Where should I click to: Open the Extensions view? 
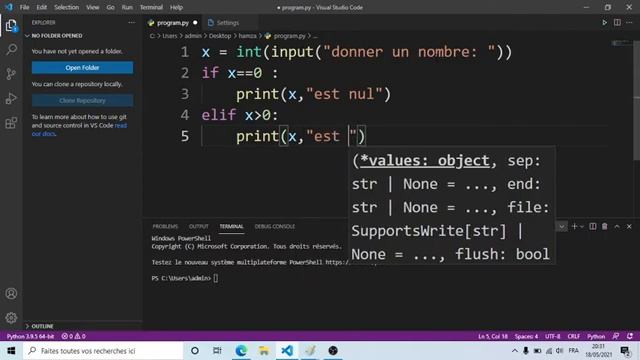pos(11,123)
